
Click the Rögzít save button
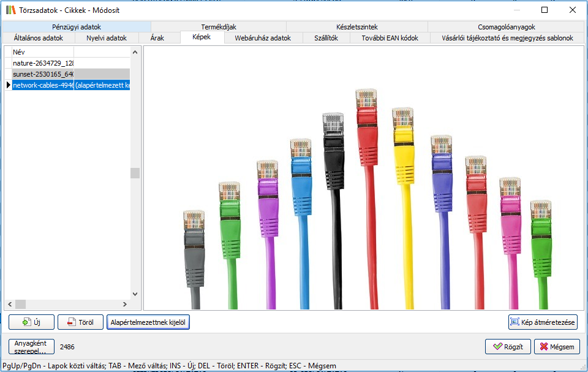coord(508,346)
